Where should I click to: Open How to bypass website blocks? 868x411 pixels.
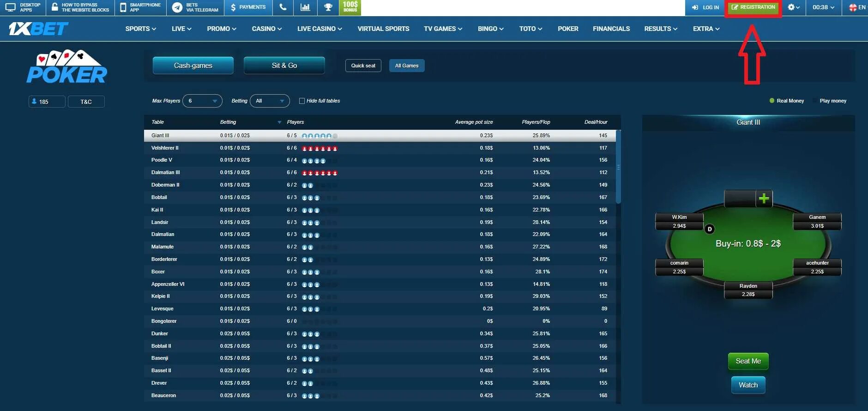click(80, 7)
